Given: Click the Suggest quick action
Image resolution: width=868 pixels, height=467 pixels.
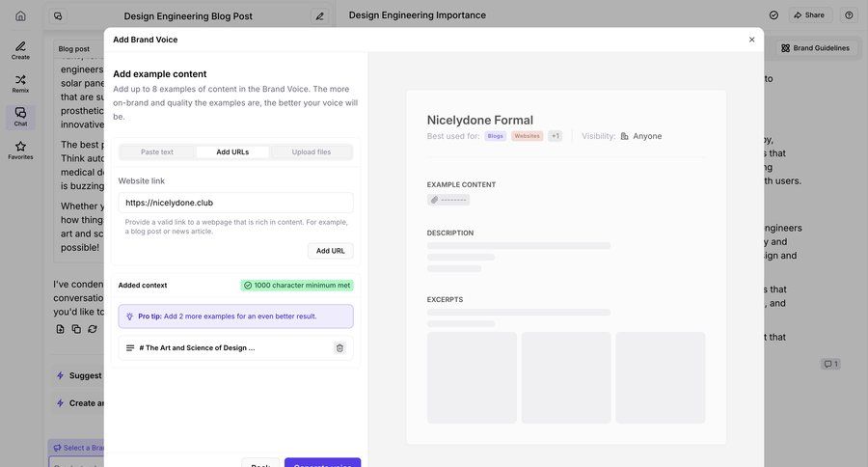Looking at the screenshot, I should pos(79,375).
